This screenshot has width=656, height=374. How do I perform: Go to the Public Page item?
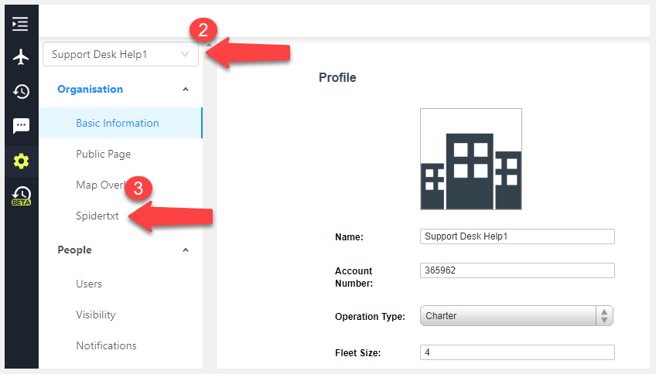(103, 154)
